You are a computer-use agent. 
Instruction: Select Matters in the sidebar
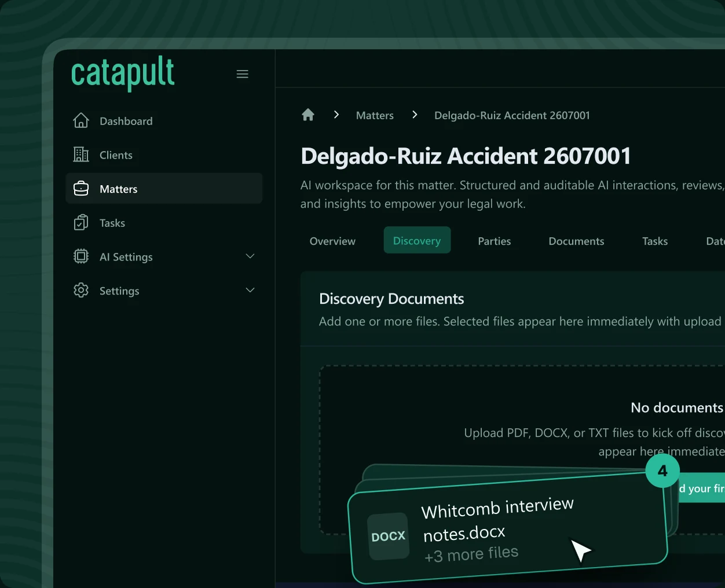pyautogui.click(x=164, y=189)
